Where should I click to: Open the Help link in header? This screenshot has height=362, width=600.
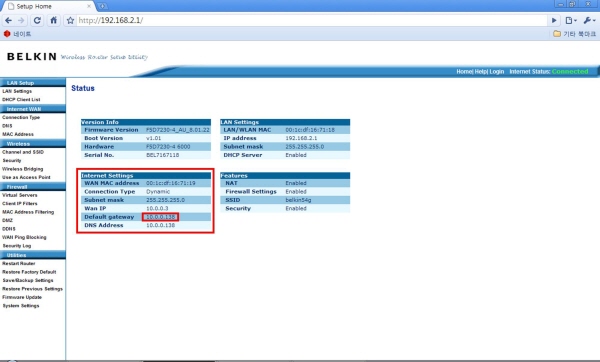481,72
